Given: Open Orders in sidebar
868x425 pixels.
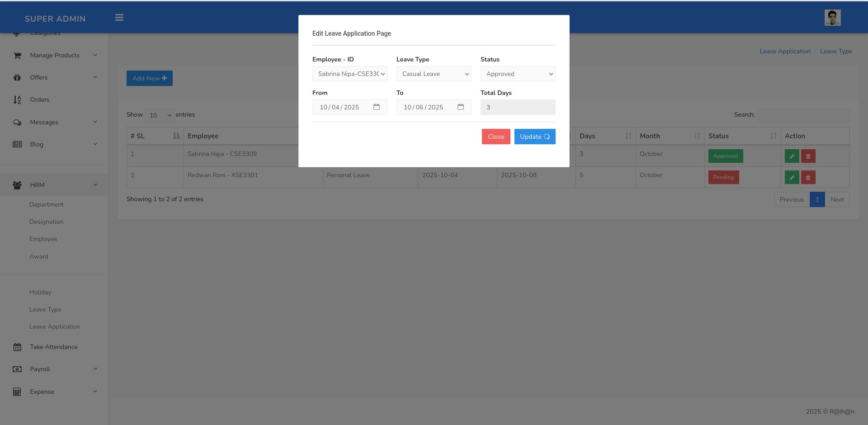Looking at the screenshot, I should 40,100.
